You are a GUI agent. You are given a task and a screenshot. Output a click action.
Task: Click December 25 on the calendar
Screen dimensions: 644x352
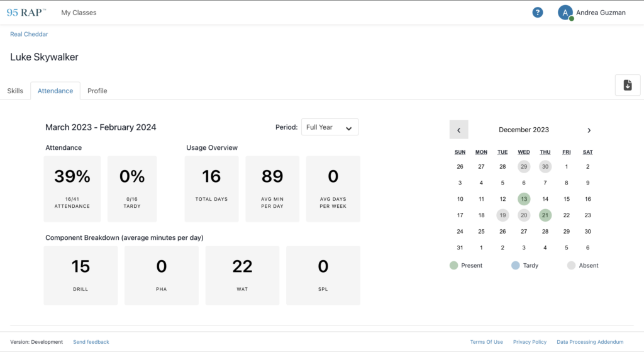(x=481, y=232)
